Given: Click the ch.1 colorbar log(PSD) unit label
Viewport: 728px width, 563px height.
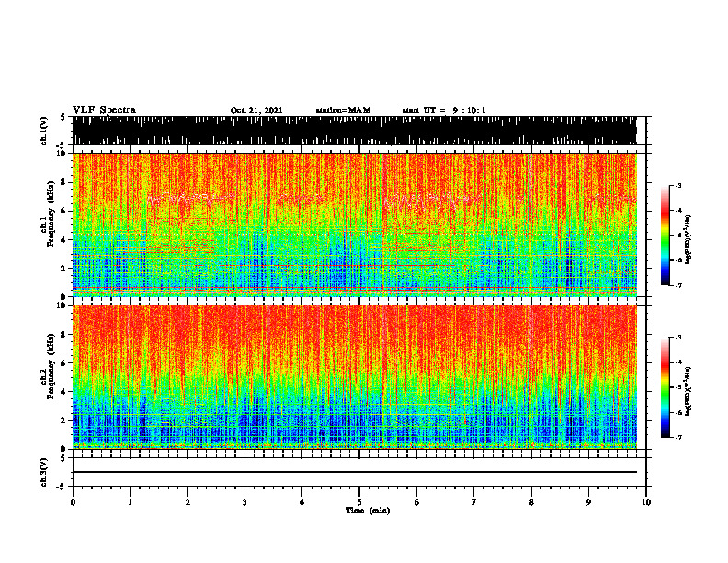Looking at the screenshot, I should point(688,240).
